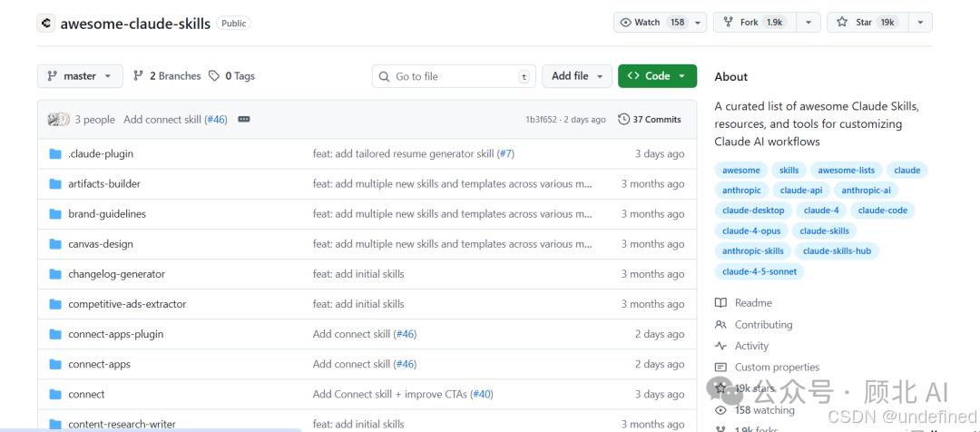Select the anthropic-ai topic tag
Viewport: 980px width, 432px height.
(x=867, y=190)
